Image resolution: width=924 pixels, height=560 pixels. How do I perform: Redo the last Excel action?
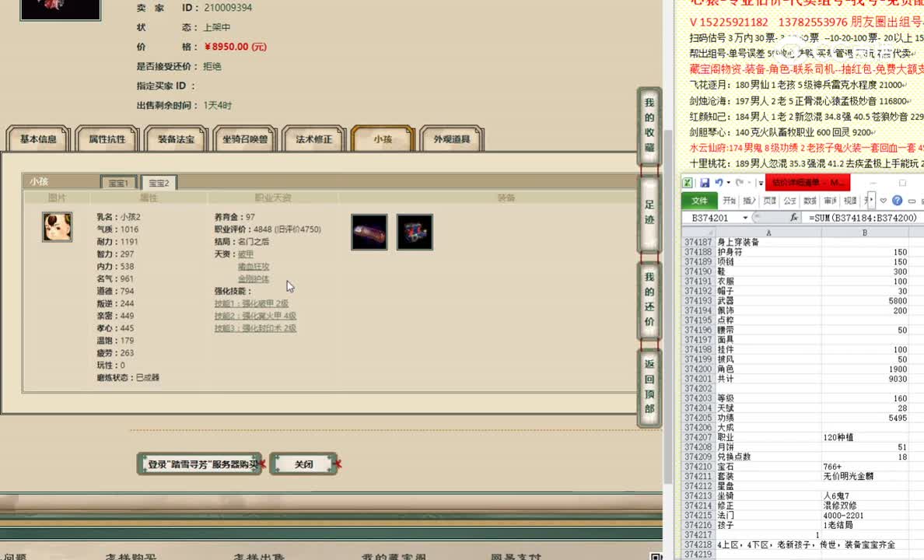coord(739,182)
